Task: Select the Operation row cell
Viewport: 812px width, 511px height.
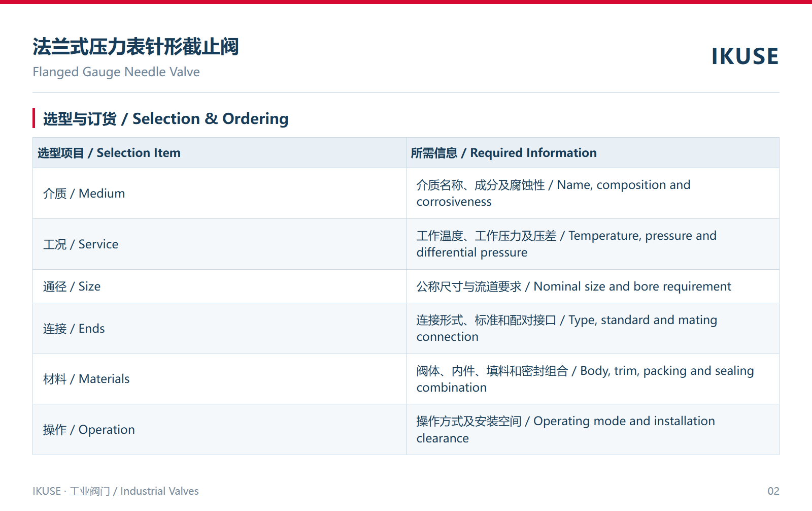Action: (x=219, y=430)
